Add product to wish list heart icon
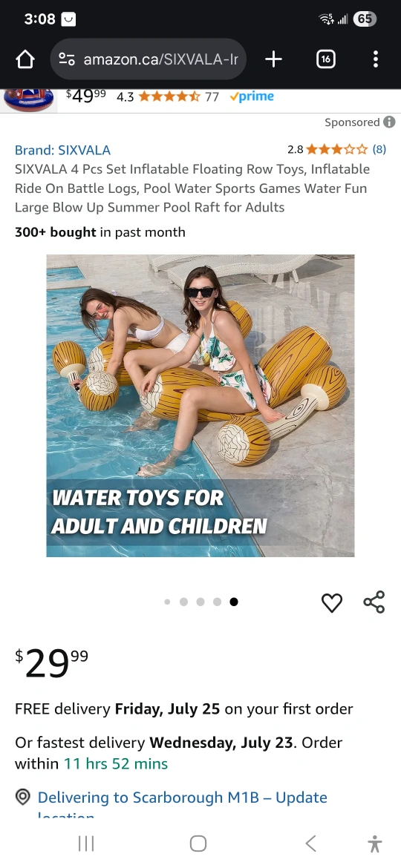The image size is (401, 868). [x=332, y=602]
